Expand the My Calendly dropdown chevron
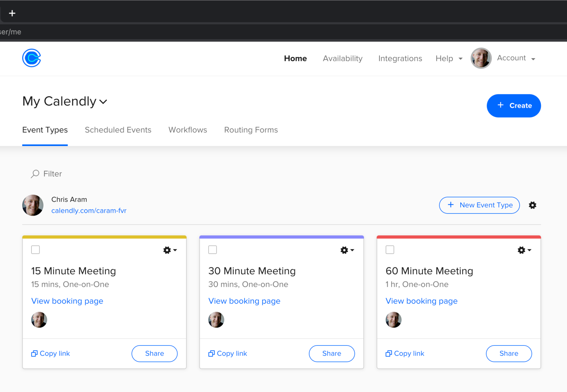Image resolution: width=567 pixels, height=392 pixels. coord(103,102)
